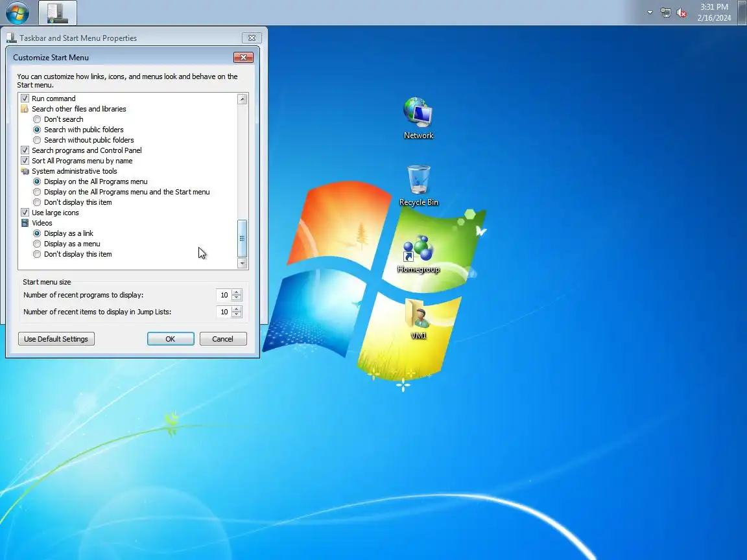The image size is (747, 560).
Task: Choose Videos Display as a menu
Action: [37, 244]
